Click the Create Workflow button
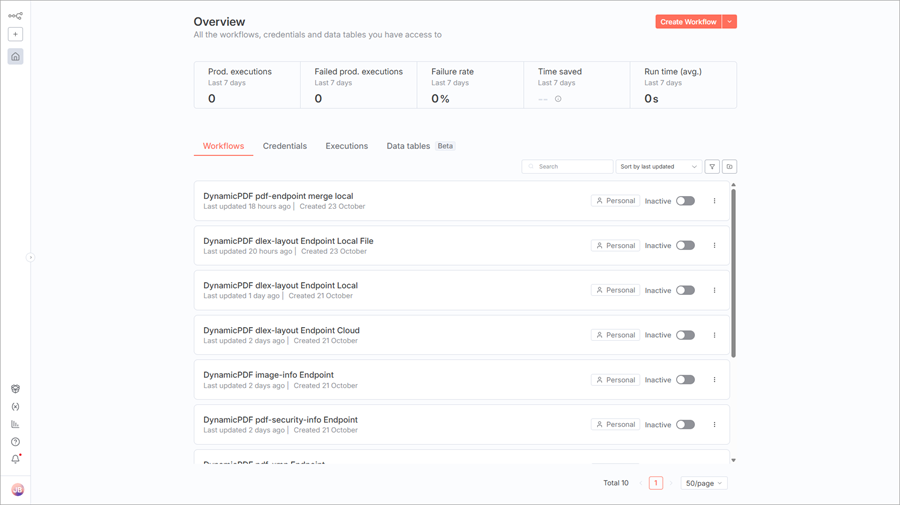The image size is (900, 505). click(x=688, y=22)
